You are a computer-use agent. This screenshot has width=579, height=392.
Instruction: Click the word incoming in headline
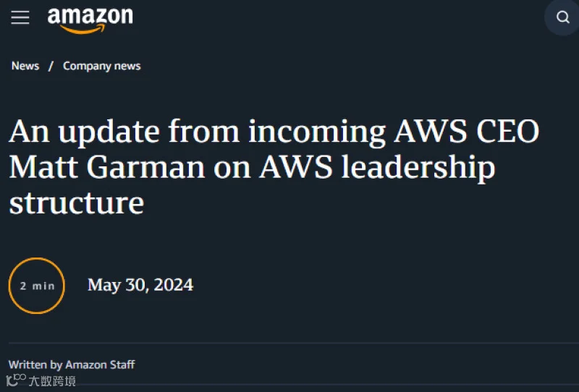coord(317,133)
